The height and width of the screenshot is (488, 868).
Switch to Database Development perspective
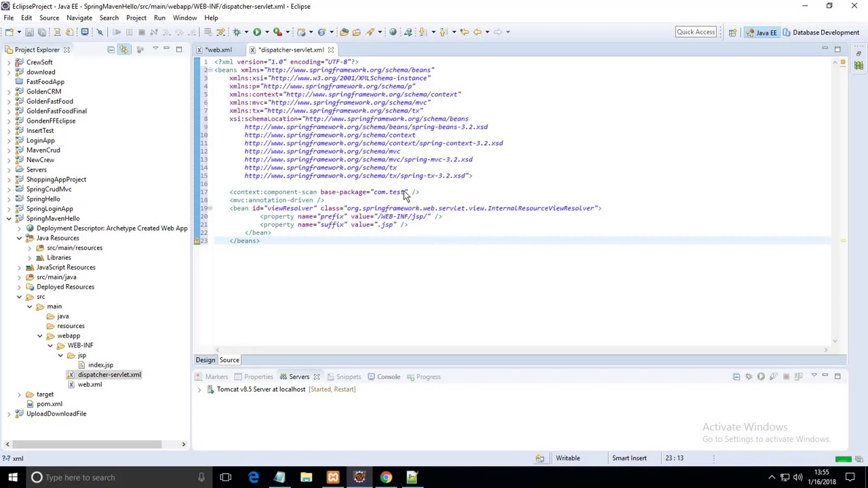click(x=821, y=32)
